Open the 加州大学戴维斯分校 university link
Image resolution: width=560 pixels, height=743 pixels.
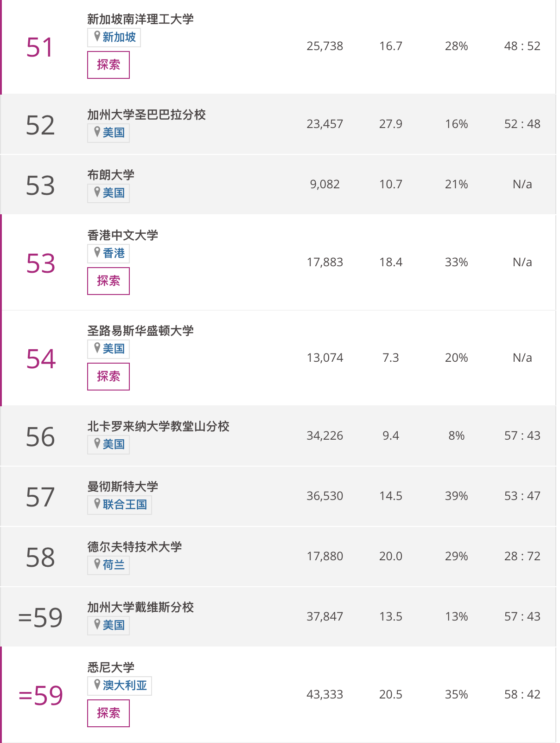pos(140,607)
